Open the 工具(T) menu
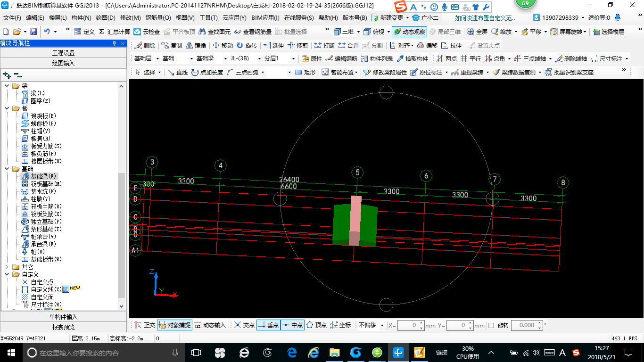Viewport: 644px width, 362px height. [x=208, y=18]
